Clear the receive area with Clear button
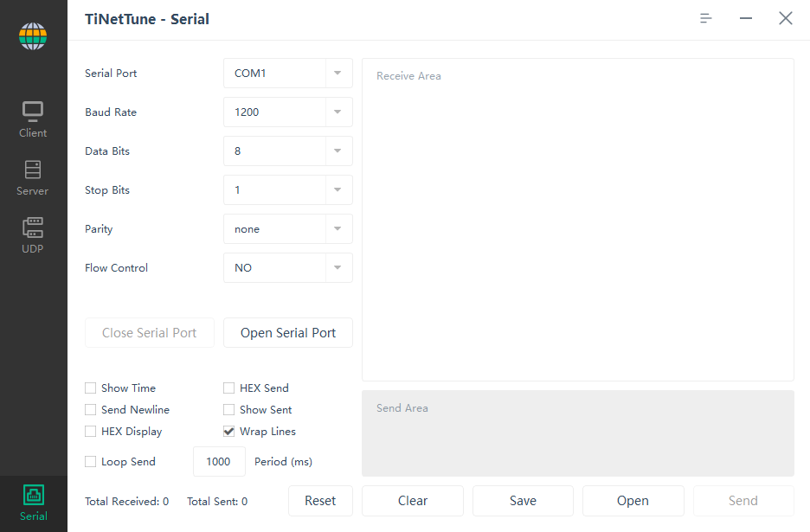 [412, 500]
